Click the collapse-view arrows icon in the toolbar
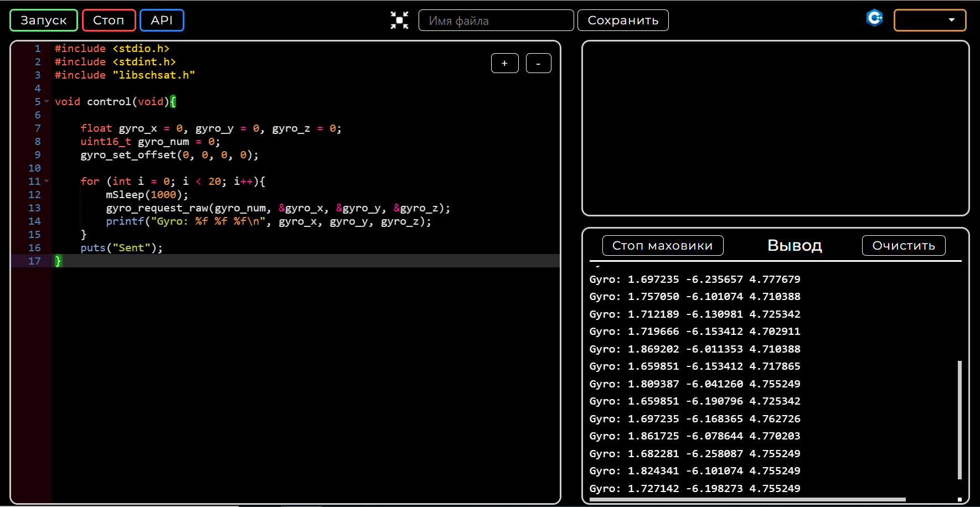Screen dimensions: 980x507 (399, 20)
